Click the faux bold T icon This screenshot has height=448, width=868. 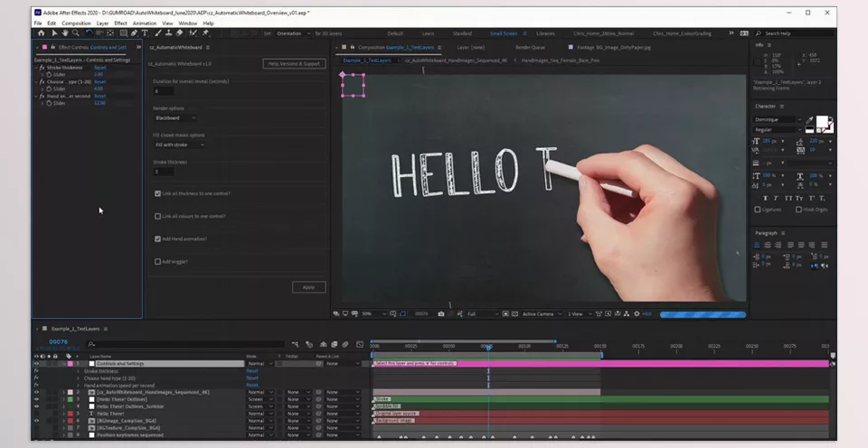pyautogui.click(x=766, y=198)
